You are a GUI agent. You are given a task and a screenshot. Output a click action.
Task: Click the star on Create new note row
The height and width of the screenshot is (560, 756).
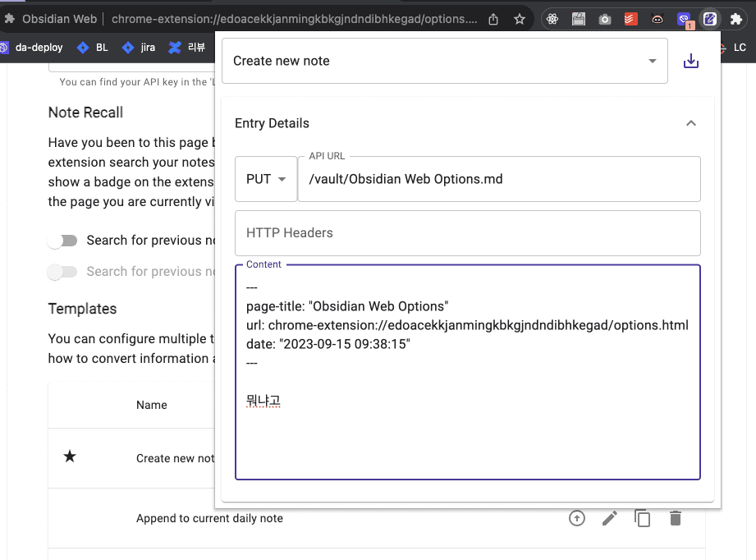[x=70, y=457]
